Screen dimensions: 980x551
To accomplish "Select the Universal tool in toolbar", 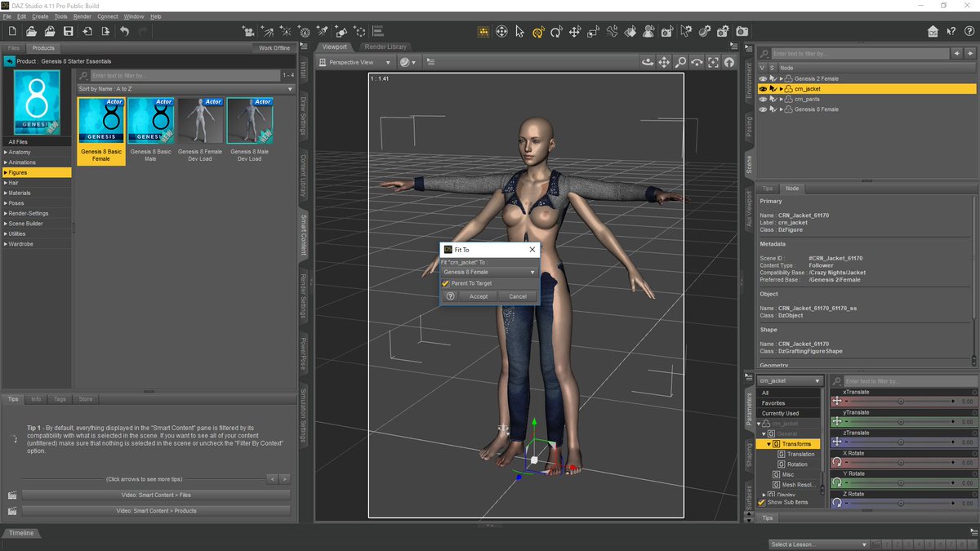I will point(501,32).
